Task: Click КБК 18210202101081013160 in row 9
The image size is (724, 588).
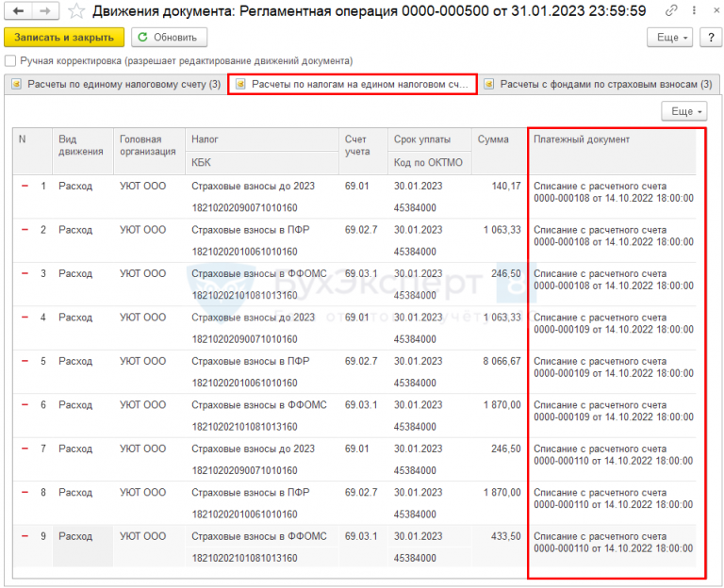Action: (244, 558)
